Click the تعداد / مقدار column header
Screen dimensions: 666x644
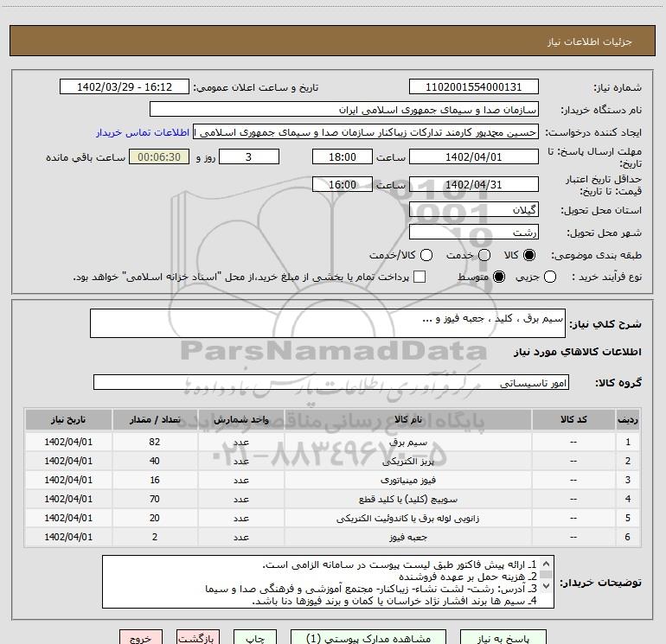(x=155, y=420)
